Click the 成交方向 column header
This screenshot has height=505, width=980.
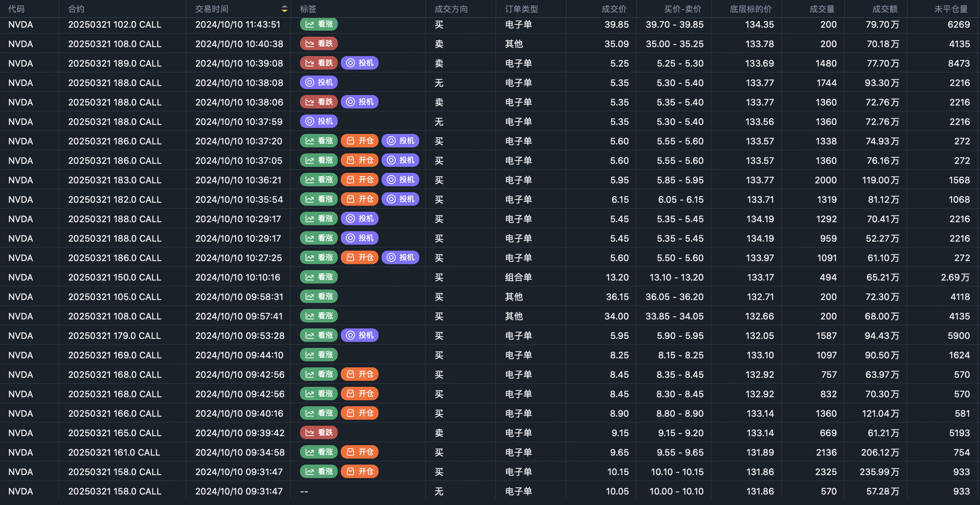pyautogui.click(x=451, y=9)
